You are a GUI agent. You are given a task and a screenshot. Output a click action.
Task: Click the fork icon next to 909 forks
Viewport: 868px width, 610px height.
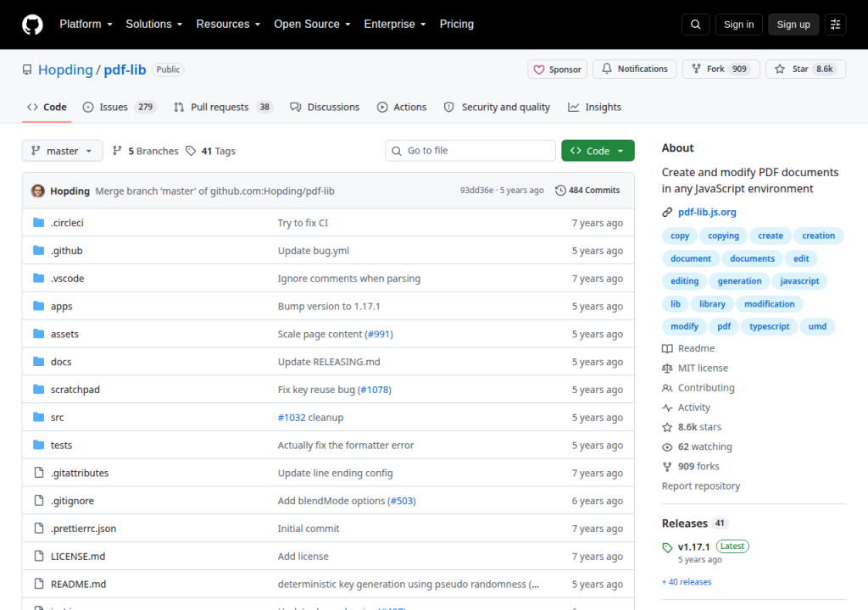coord(667,467)
